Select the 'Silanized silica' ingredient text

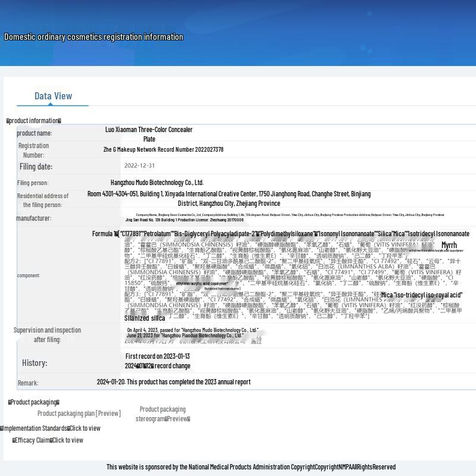point(145,318)
